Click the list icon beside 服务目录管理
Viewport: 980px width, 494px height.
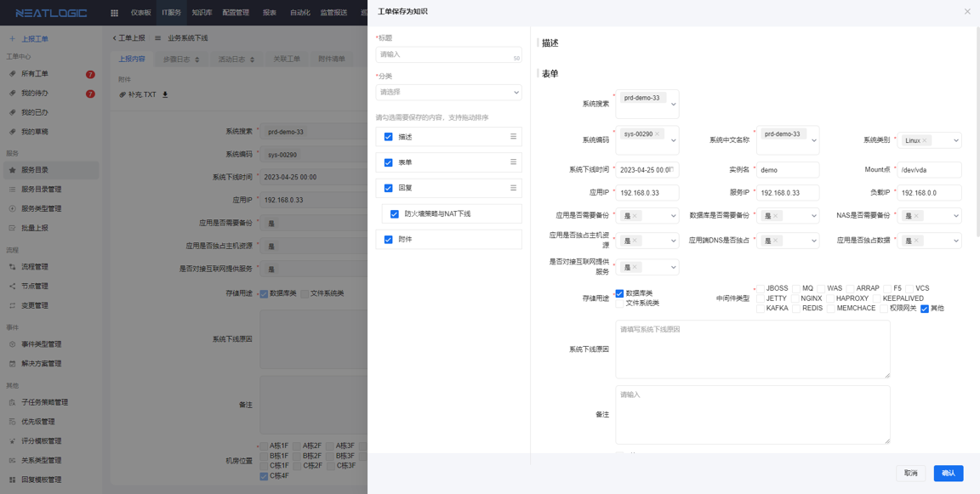click(12, 190)
